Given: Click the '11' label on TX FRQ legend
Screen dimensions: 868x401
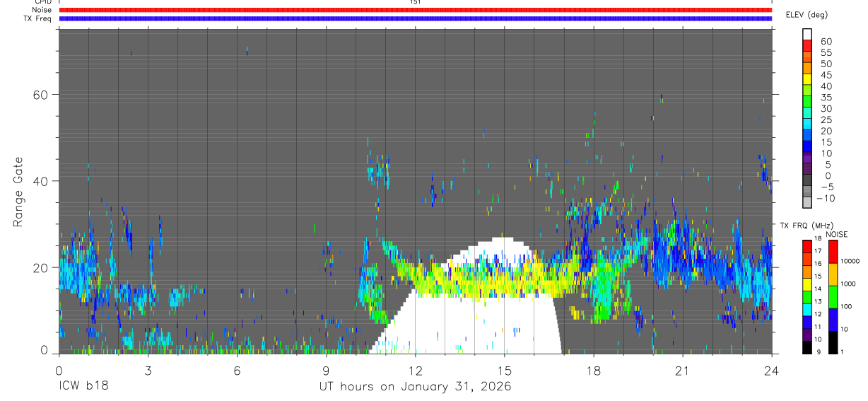Looking at the screenshot, I should pyautogui.click(x=819, y=327).
